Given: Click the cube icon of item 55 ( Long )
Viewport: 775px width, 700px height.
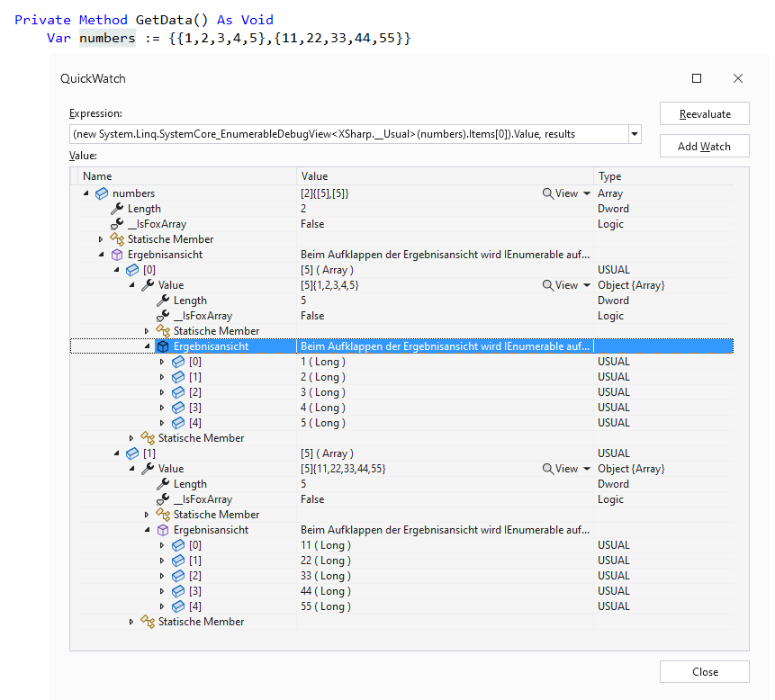Looking at the screenshot, I should coord(178,606).
